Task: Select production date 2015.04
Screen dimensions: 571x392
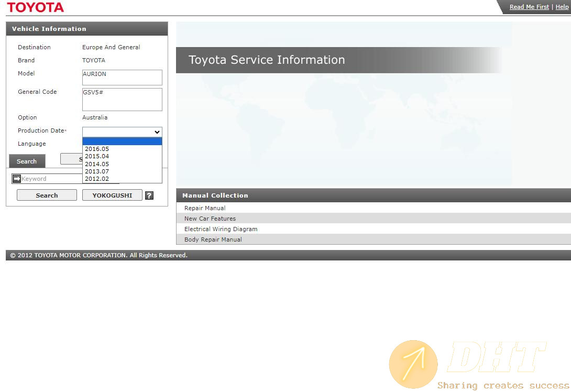Action: coord(122,156)
